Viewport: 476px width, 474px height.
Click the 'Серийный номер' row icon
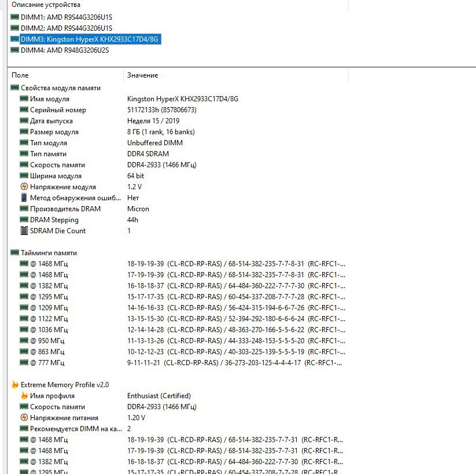click(x=24, y=109)
